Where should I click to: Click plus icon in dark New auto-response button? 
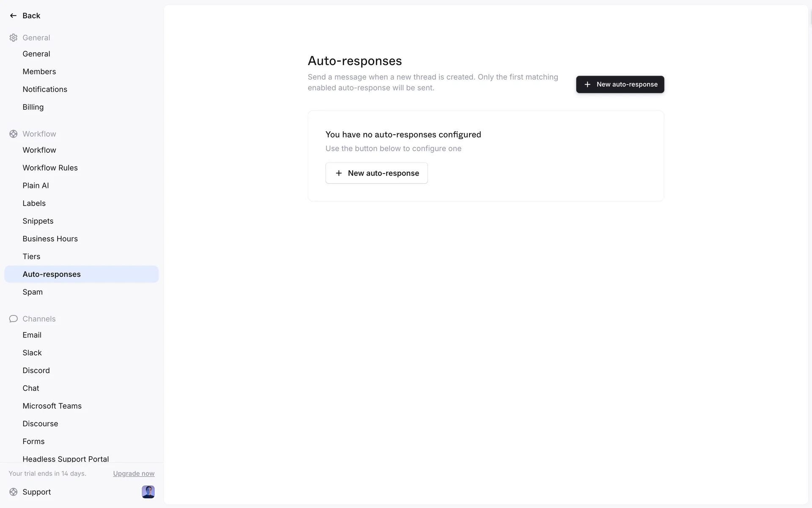(x=587, y=84)
